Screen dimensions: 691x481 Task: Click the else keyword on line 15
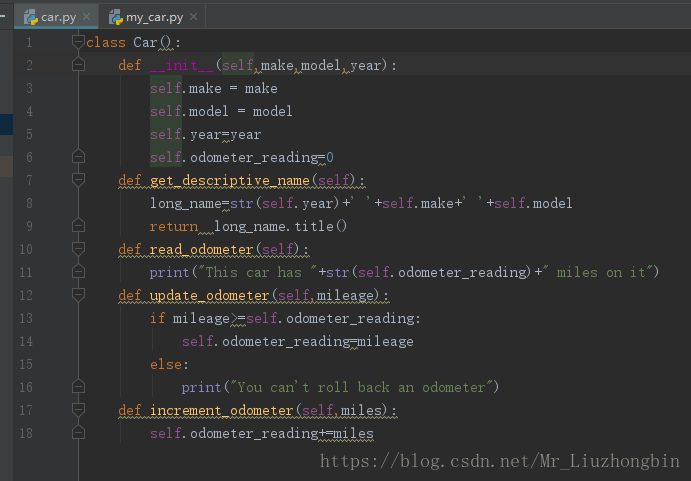[166, 364]
